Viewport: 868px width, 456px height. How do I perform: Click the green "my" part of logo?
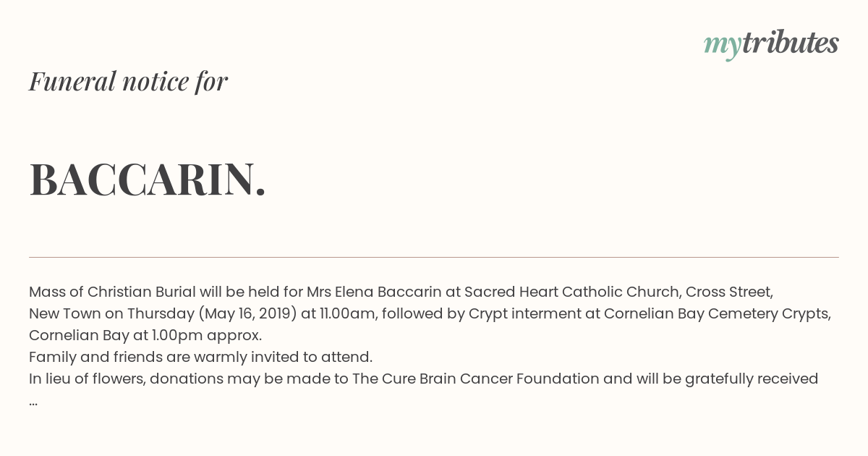(x=722, y=46)
